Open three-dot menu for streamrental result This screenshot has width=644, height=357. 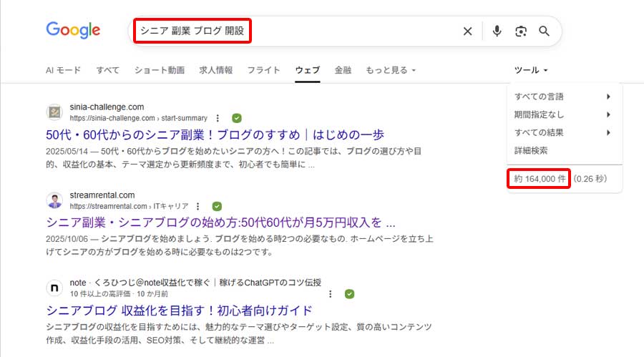click(198, 206)
